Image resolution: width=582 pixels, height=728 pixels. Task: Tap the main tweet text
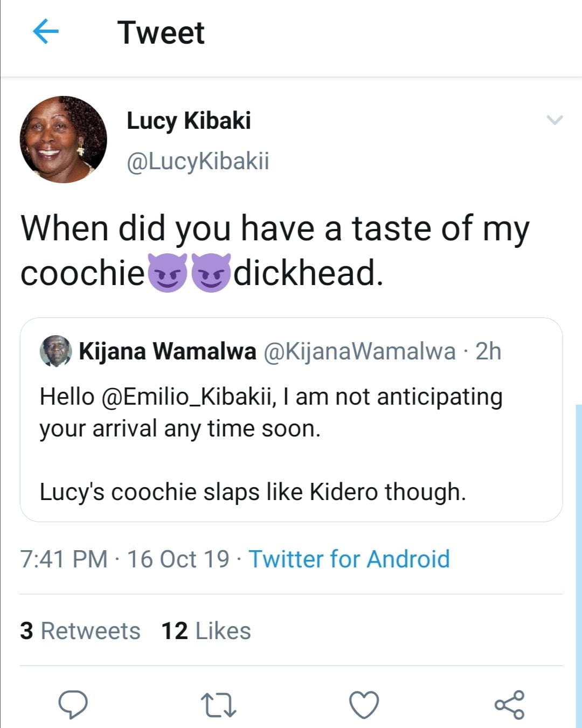tap(275, 251)
